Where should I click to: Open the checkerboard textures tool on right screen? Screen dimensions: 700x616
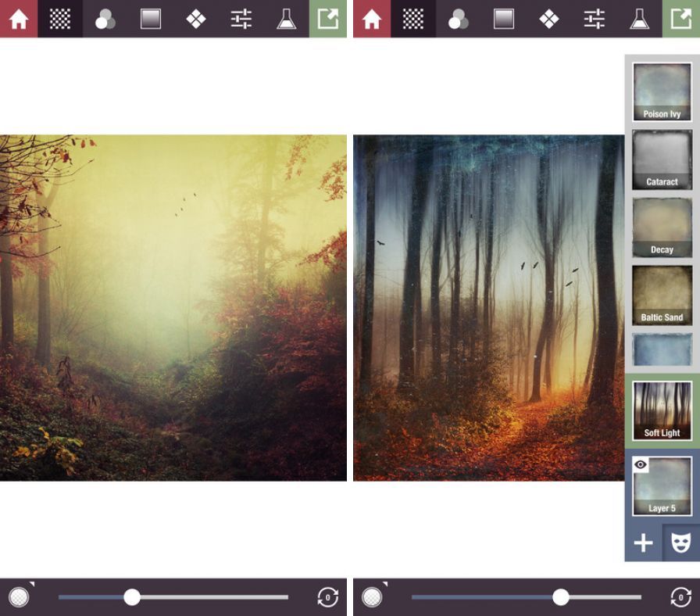(x=413, y=19)
